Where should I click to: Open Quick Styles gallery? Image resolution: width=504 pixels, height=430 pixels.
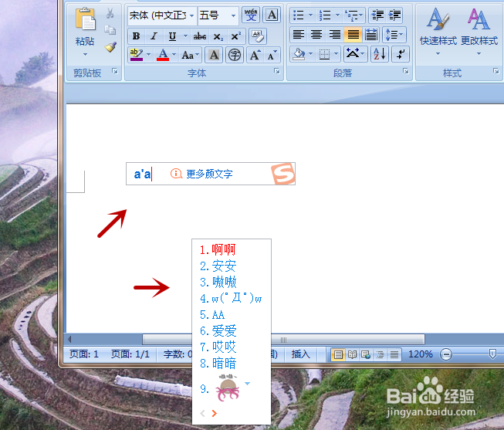(x=438, y=31)
